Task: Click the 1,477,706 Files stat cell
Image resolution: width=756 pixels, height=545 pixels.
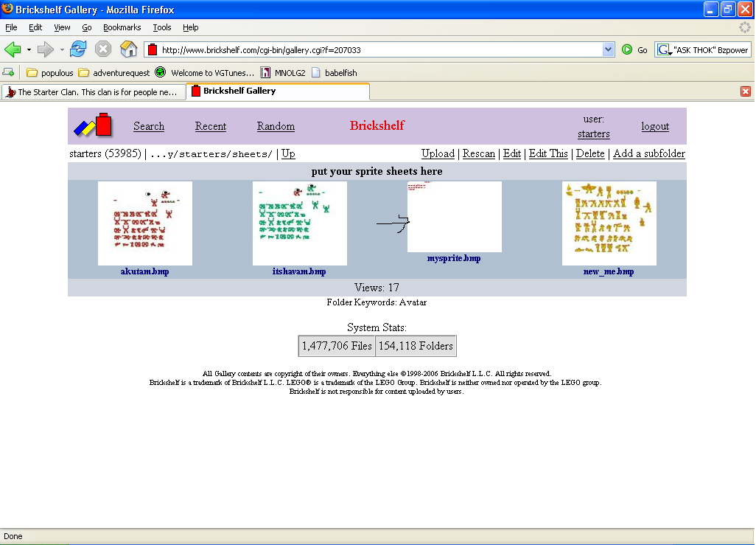Action: [x=337, y=346]
